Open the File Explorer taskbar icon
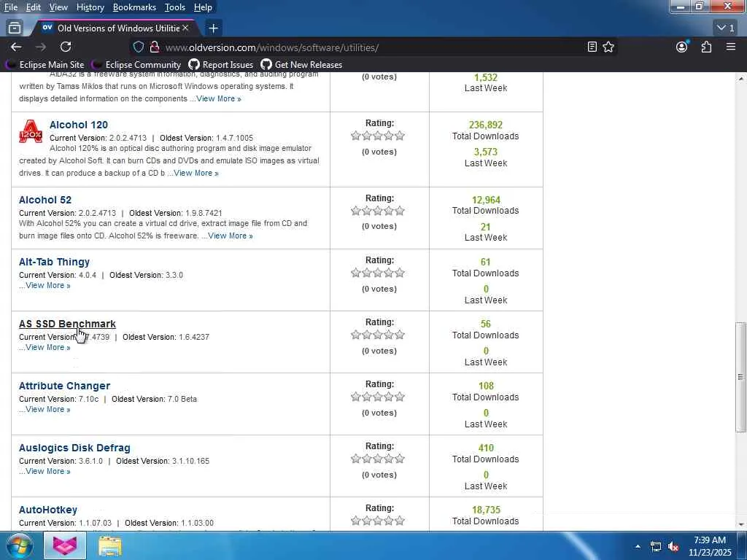This screenshot has height=560, width=747. tap(110, 546)
